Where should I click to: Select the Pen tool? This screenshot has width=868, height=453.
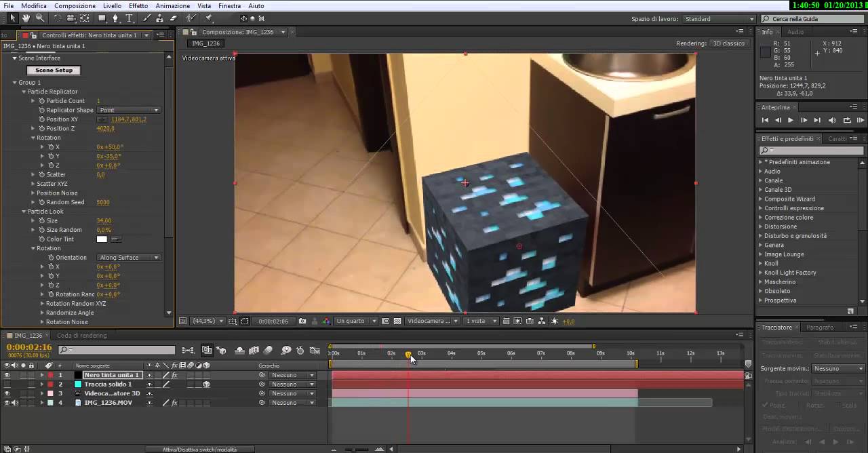pyautogui.click(x=115, y=18)
